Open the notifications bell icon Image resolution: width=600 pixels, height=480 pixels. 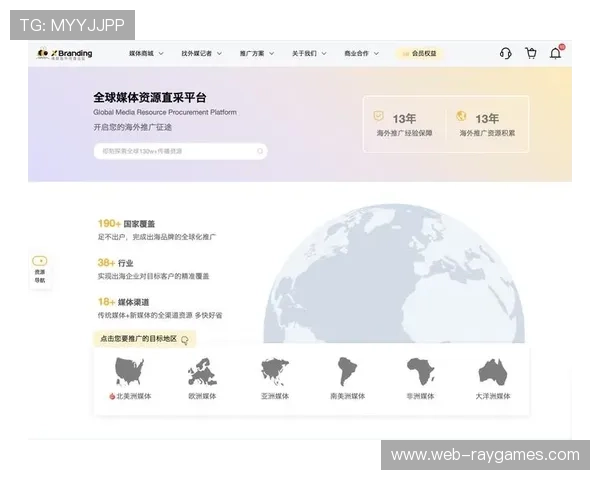click(x=556, y=54)
